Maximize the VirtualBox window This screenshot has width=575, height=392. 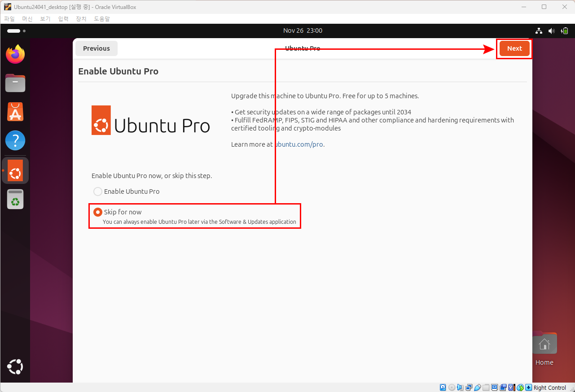(544, 7)
